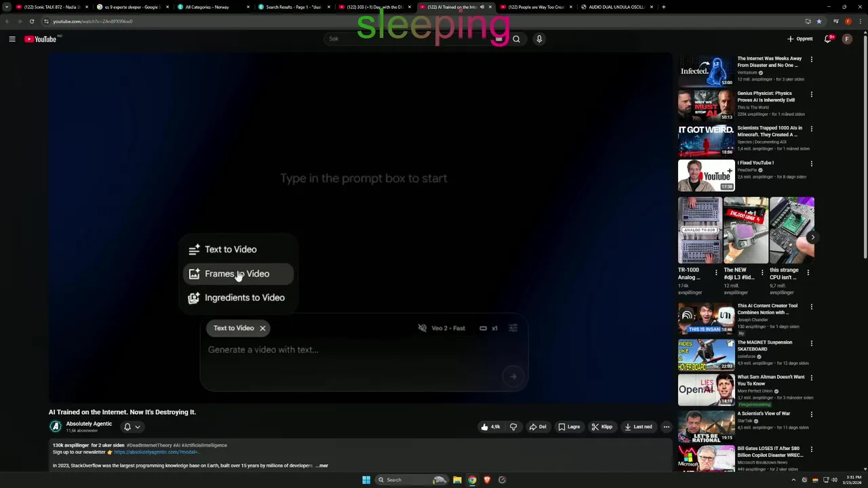Open The NEW #dji L3 short
The image size is (868, 488).
(x=745, y=230)
